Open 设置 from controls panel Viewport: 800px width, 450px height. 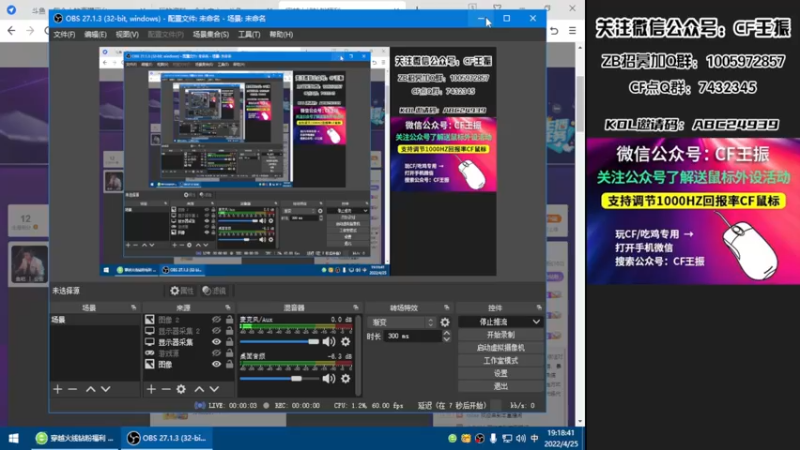(x=501, y=373)
